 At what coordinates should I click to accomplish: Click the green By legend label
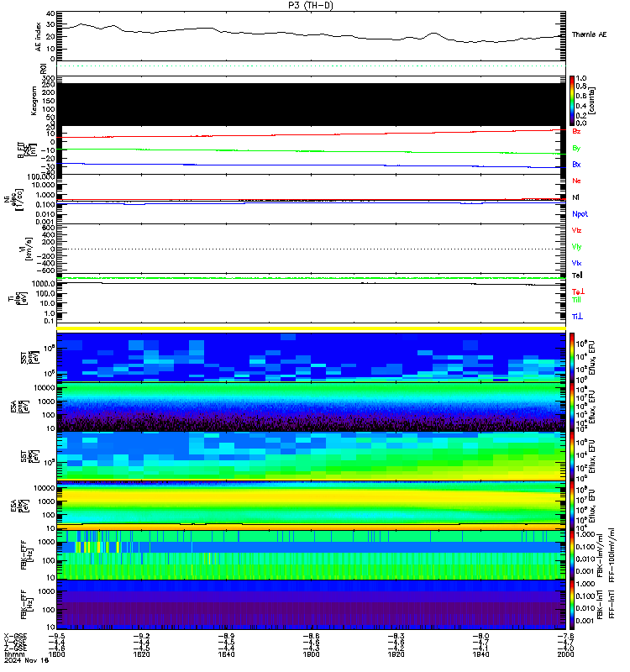click(576, 148)
